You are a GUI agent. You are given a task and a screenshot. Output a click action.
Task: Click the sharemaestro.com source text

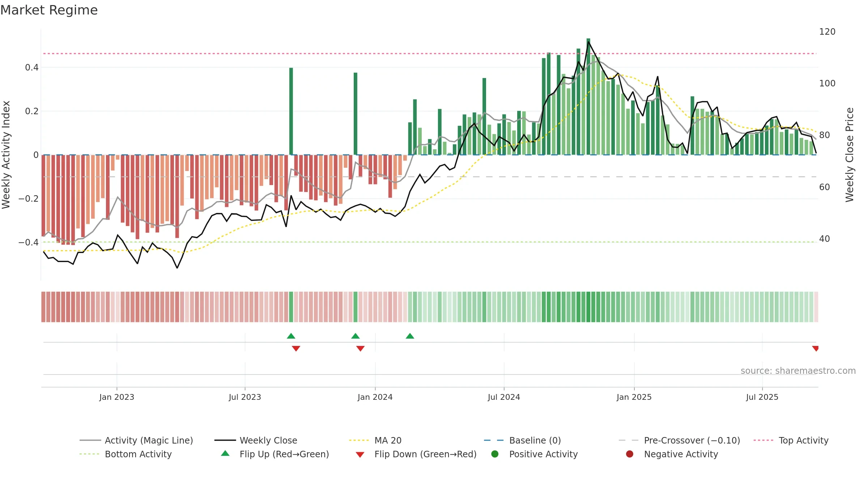798,371
